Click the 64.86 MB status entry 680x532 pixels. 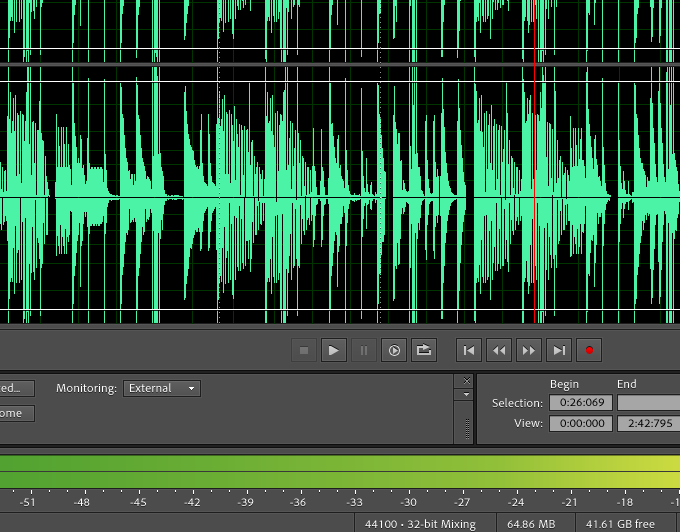coord(531,524)
